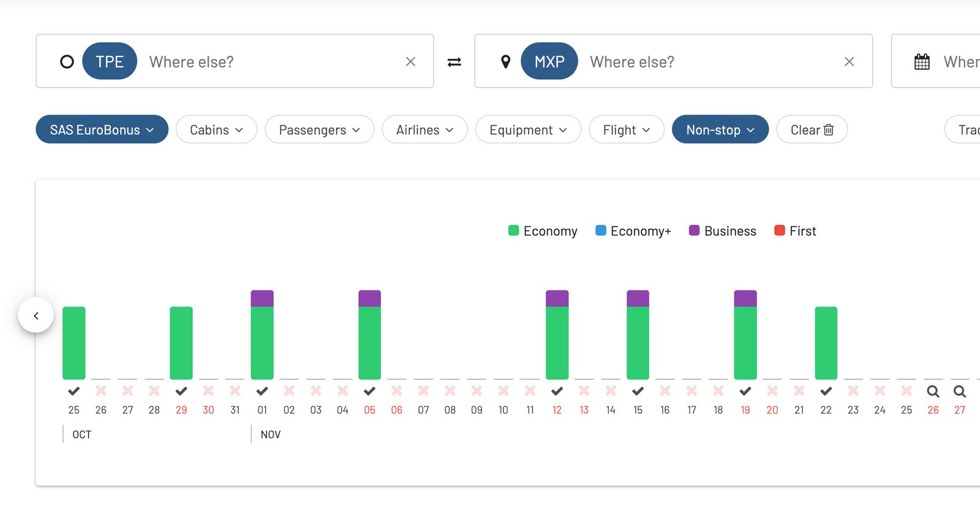Open the Cabins filter dropdown

pos(216,129)
